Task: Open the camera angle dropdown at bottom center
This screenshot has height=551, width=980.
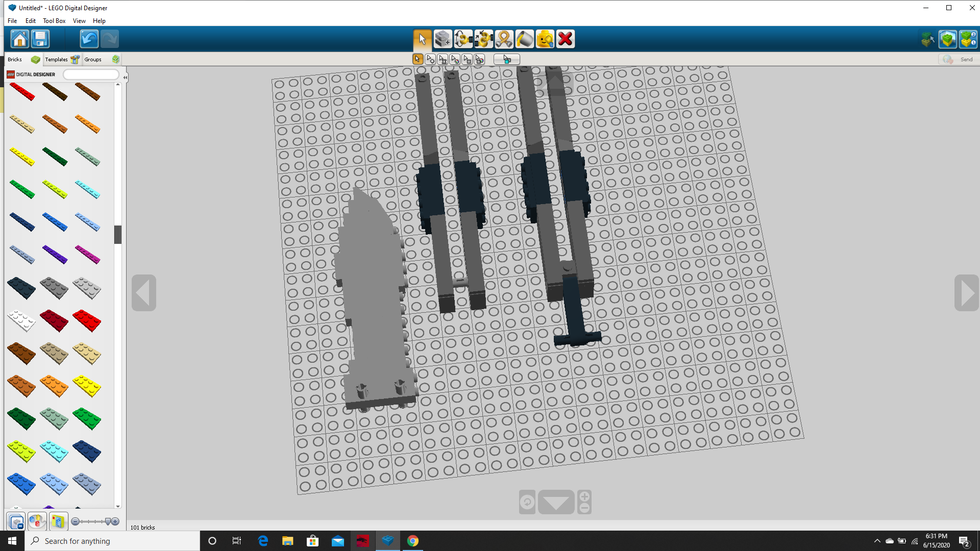Action: point(556,502)
